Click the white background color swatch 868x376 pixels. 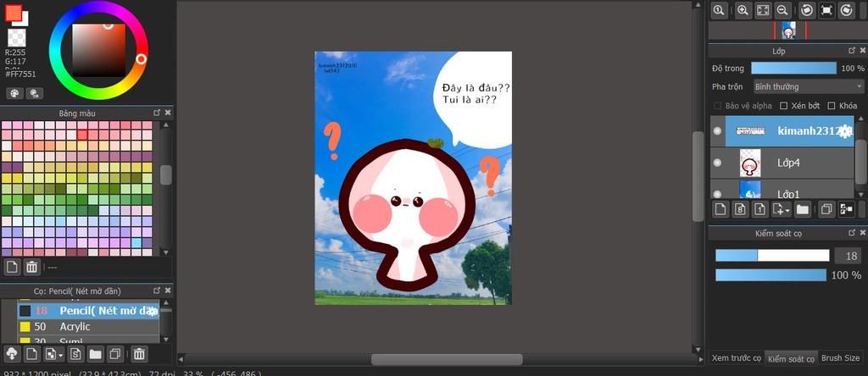pyautogui.click(x=25, y=20)
